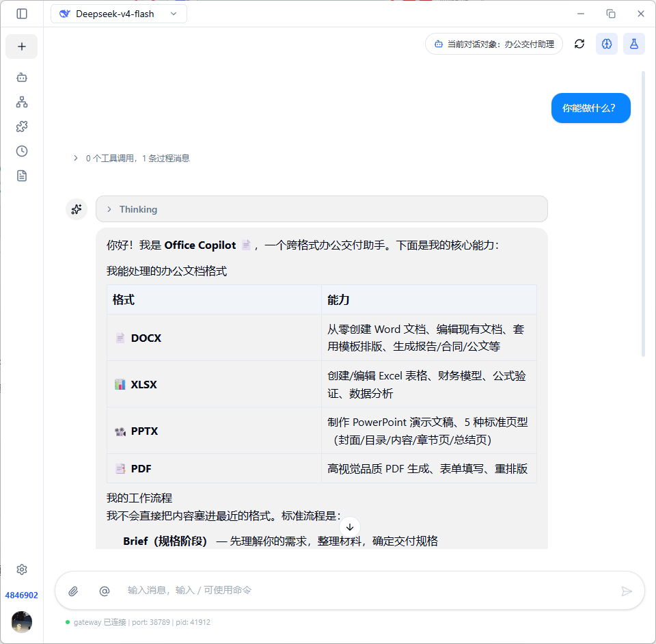
Task: Click the Deepseek whale logo icon
Action: click(65, 14)
